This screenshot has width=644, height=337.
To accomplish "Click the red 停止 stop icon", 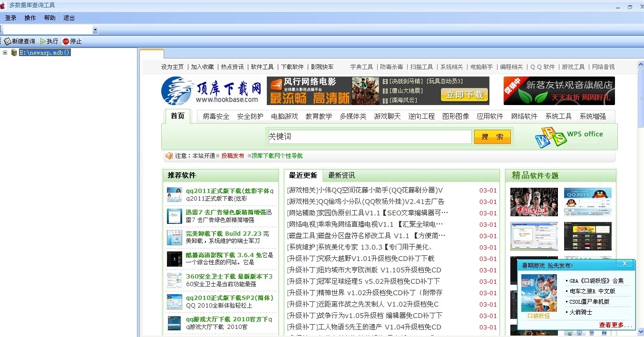I will (66, 41).
